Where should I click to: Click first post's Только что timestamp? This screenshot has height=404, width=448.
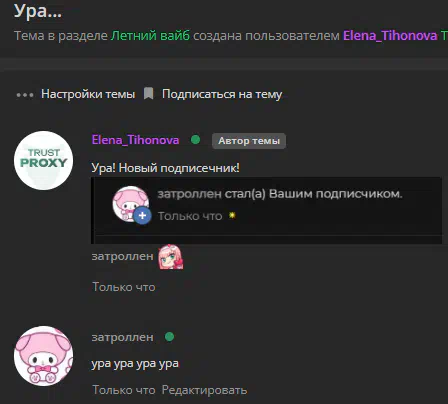(124, 287)
